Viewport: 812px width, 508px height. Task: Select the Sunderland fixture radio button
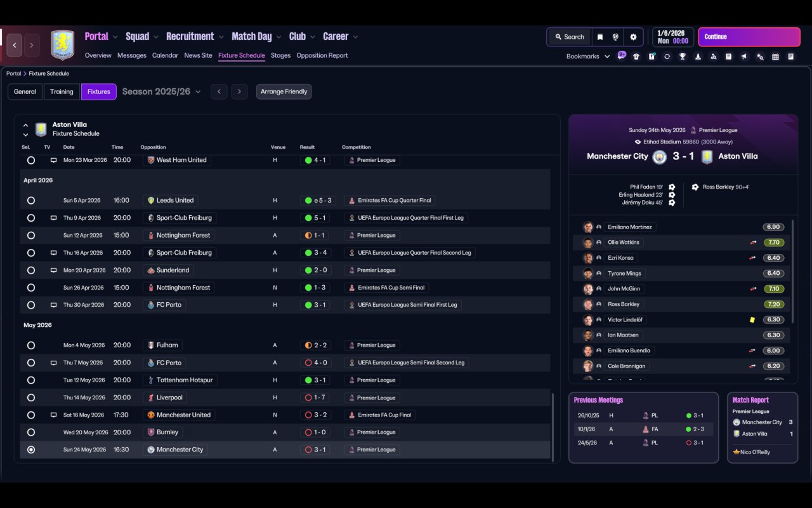click(31, 271)
